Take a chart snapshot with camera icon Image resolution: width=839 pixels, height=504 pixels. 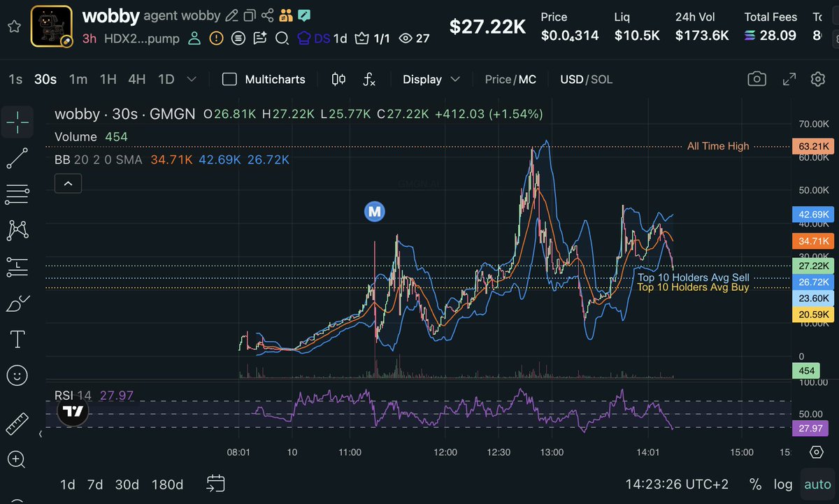pos(756,79)
